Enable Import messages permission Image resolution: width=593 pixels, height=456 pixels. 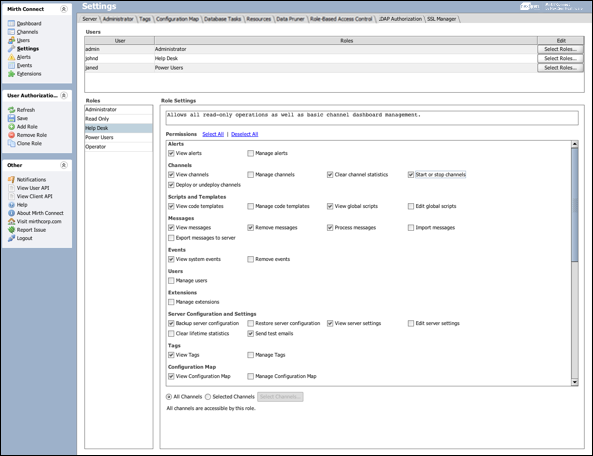click(411, 228)
